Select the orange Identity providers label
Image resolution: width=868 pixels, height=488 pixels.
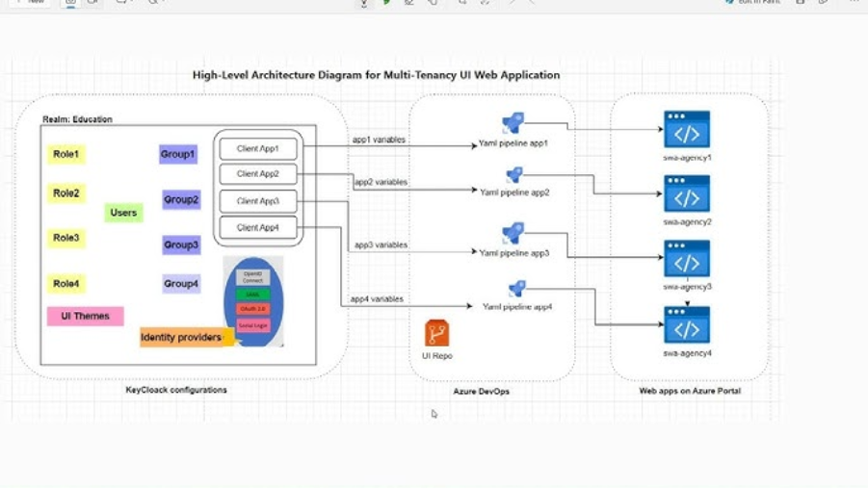(x=181, y=337)
